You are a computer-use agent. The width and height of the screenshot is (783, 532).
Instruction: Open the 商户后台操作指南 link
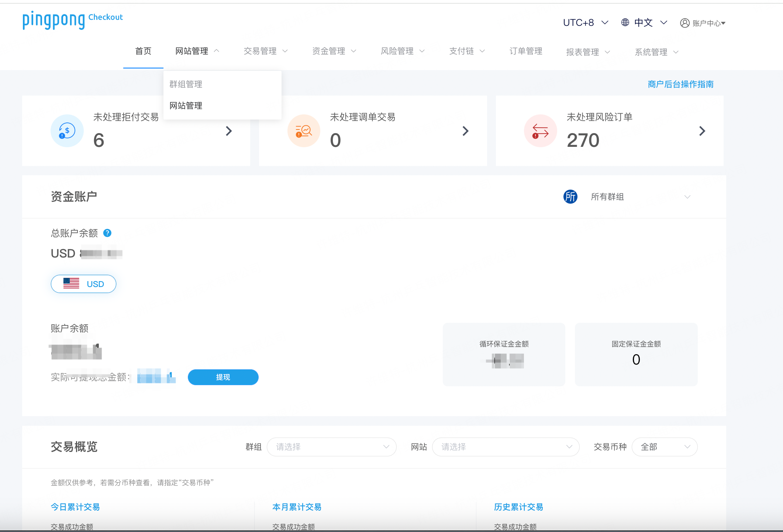[680, 84]
